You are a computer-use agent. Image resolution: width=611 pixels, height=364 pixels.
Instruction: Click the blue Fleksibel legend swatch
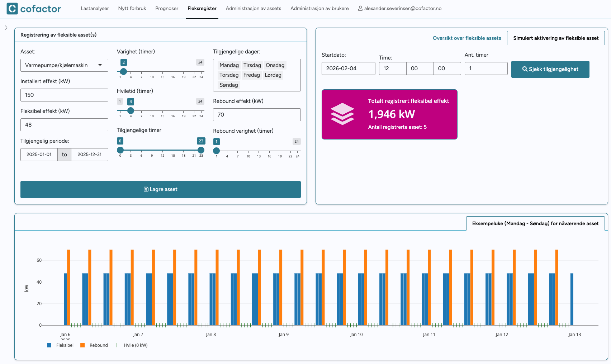coord(49,345)
